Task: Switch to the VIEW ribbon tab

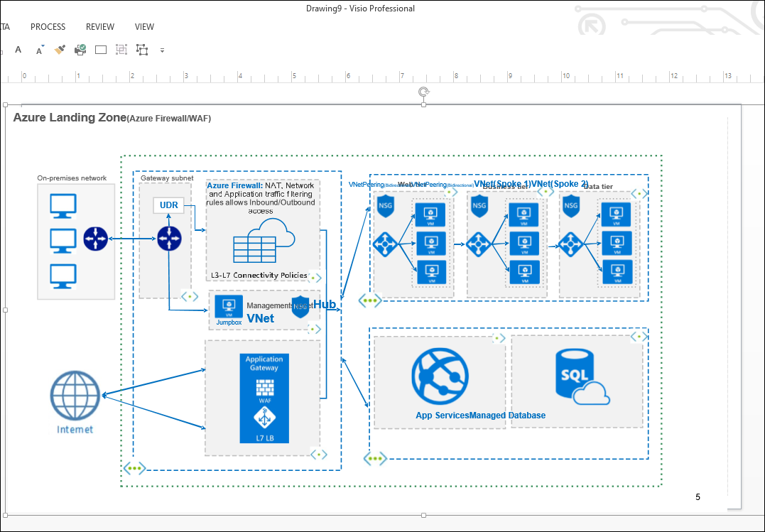Action: [x=144, y=27]
